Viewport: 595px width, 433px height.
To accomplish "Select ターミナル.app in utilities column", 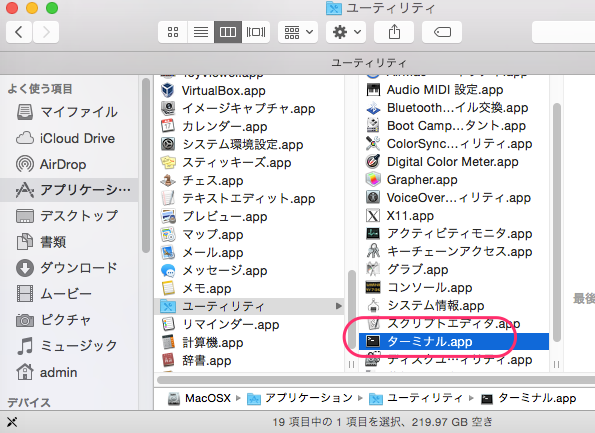I will click(x=454, y=342).
